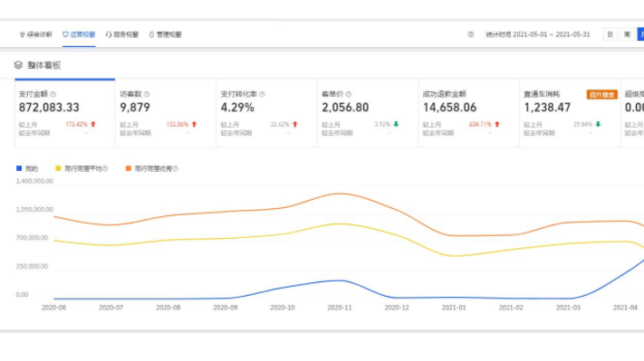644x361 pixels.
Task: Click the 成功退款金额 label
Action: [x=445, y=94]
